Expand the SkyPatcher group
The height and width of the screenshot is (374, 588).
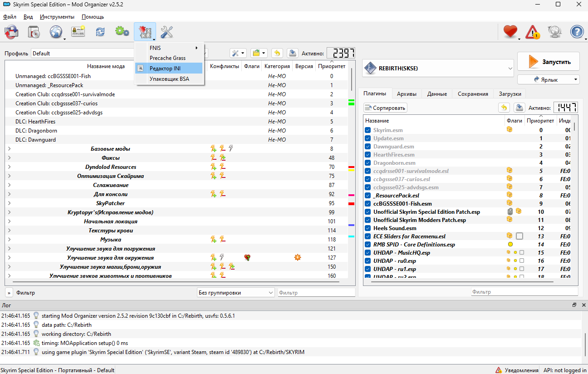click(10, 203)
